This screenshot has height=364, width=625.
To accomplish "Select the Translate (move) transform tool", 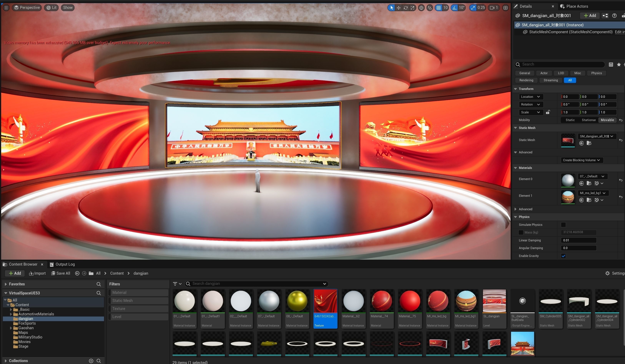I will [x=398, y=8].
